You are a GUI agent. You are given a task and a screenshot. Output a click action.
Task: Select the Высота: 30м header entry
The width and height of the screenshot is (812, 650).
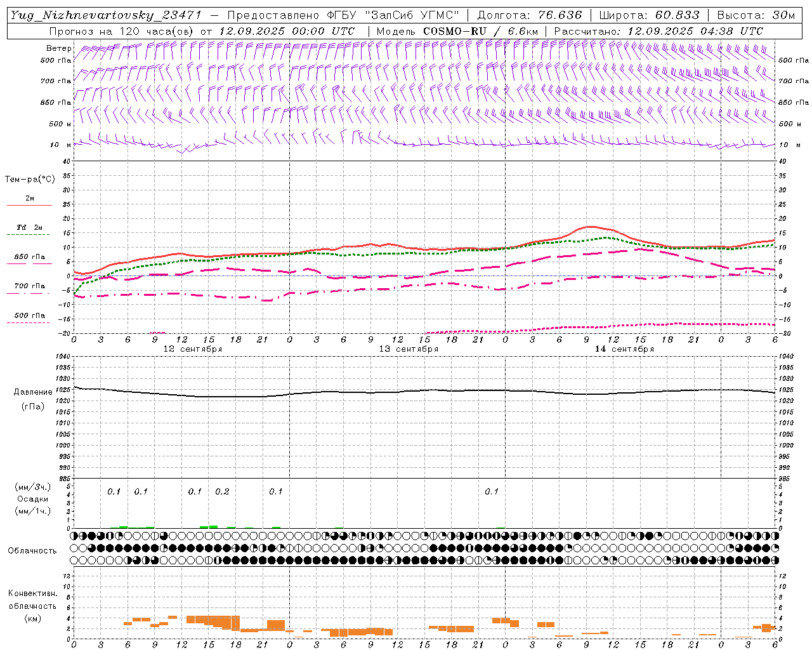pos(756,15)
